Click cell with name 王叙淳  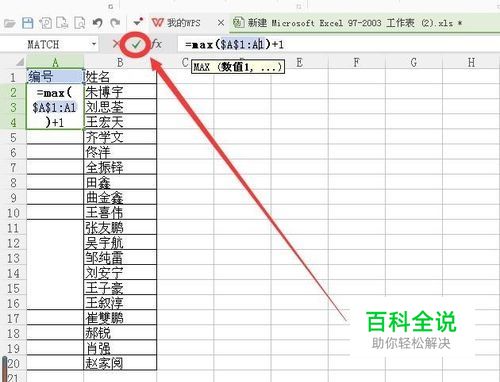(x=120, y=303)
